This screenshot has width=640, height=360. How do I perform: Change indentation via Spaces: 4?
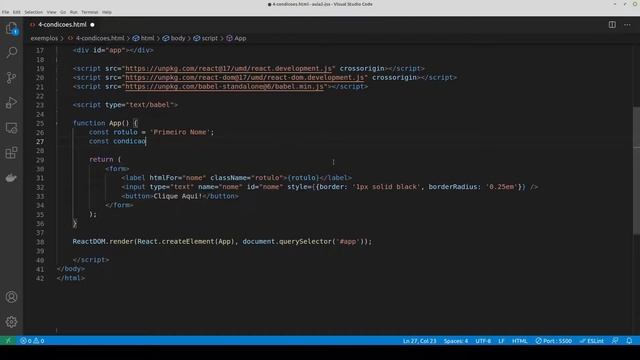[x=456, y=341]
